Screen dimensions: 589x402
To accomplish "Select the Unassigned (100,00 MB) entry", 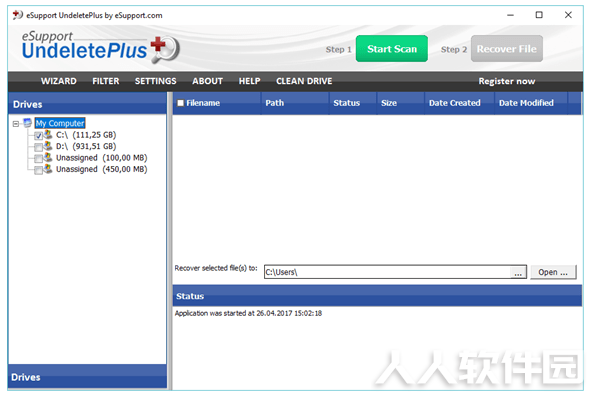I will 101,158.
